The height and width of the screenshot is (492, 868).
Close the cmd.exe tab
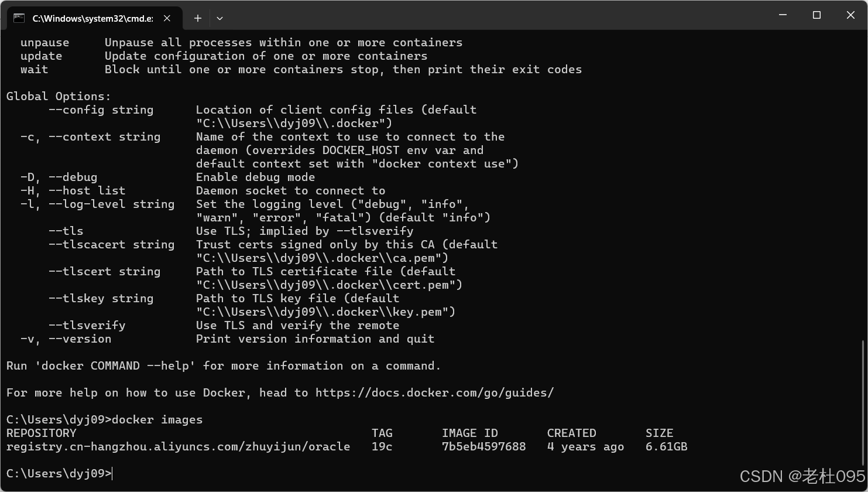(x=167, y=18)
